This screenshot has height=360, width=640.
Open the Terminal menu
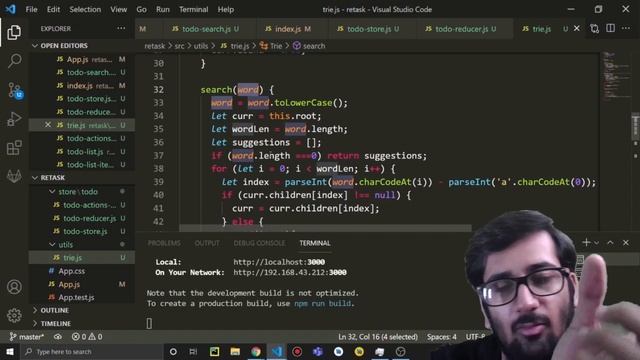tap(193, 9)
